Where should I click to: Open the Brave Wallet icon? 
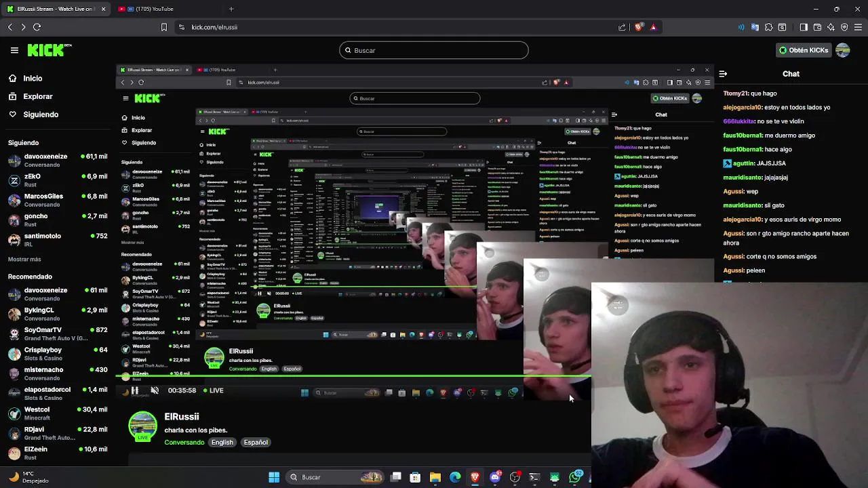817,27
